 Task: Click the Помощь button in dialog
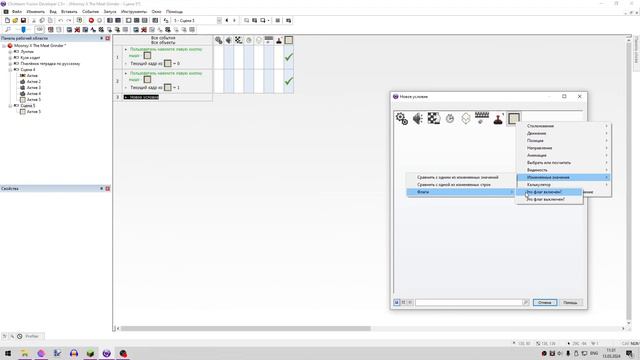[x=570, y=302]
